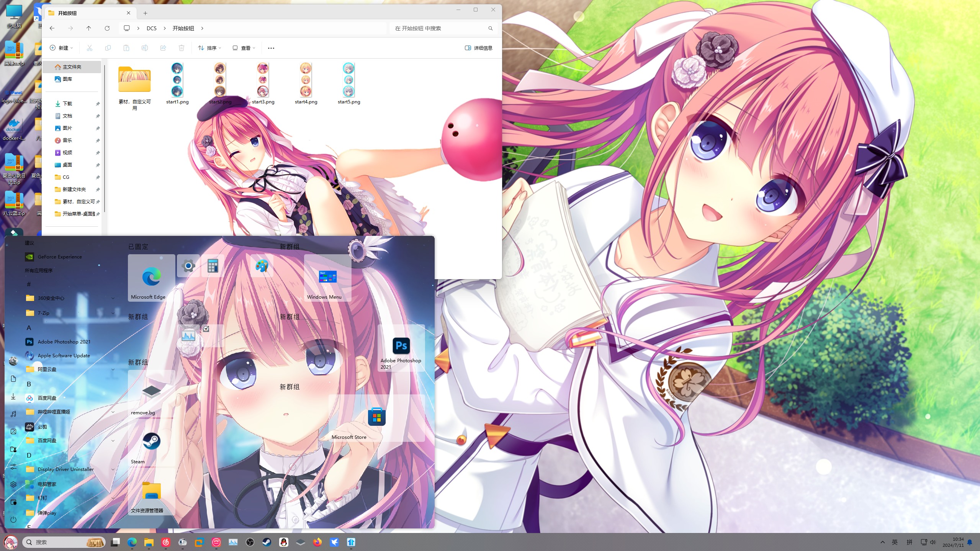Launch Firefox from the taskbar
The image size is (980, 551).
click(x=317, y=542)
